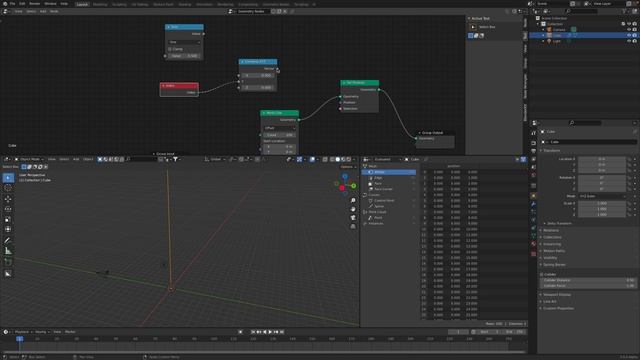This screenshot has height=360, width=640.
Task: Select the Add Cube tool
Action: coord(8,262)
